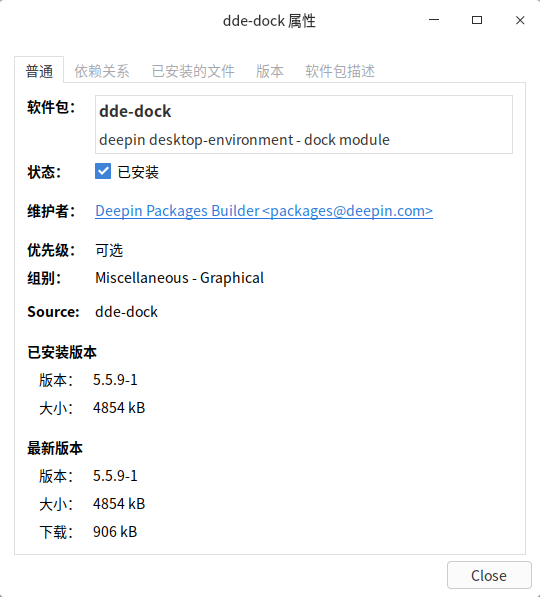Click the 已安装版本 section heading

[62, 352]
